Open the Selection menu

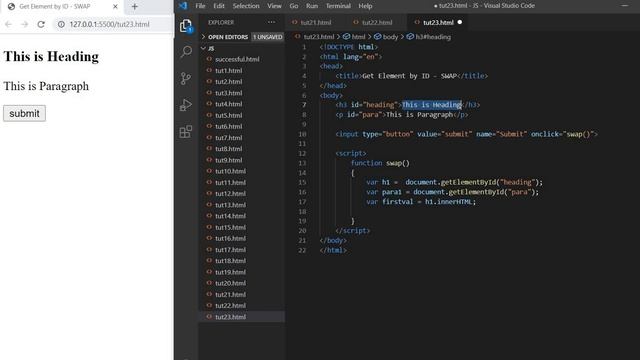point(246,6)
